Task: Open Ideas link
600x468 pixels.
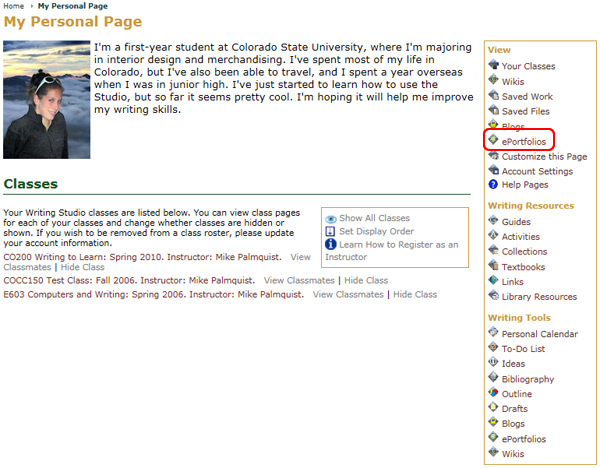Action: pos(514,364)
